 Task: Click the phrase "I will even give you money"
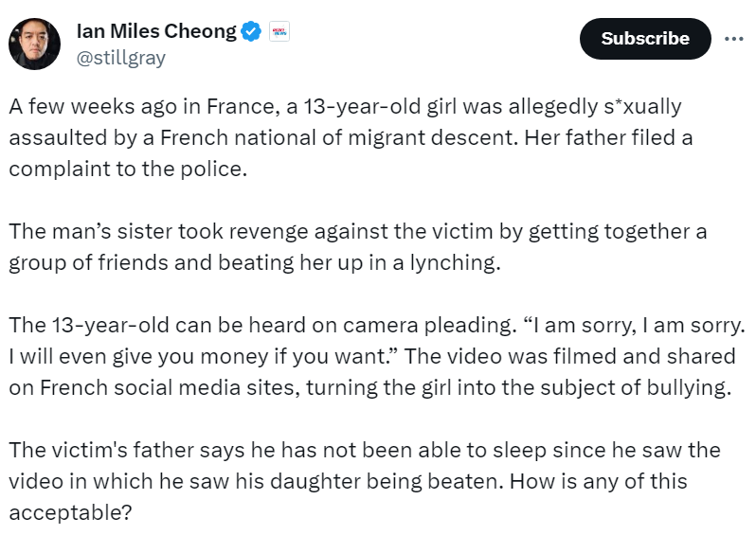click(x=114, y=356)
